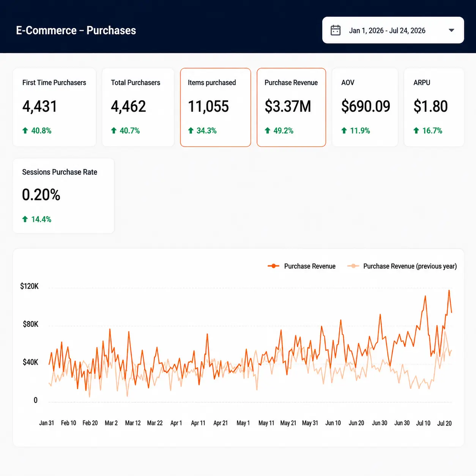Screen dimensions: 476x476
Task: Click the up arrow beside 34.3%
Action: click(x=191, y=131)
